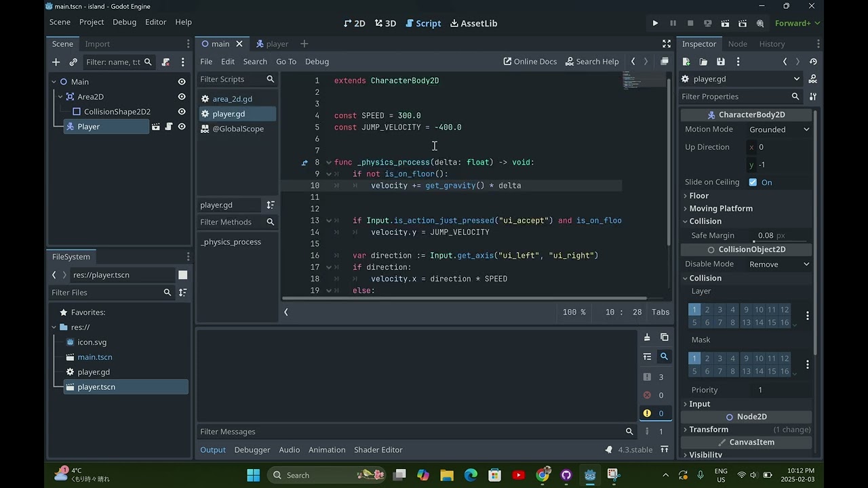The height and width of the screenshot is (488, 868).
Task: Toggle visibility of the CollisionShape2D2 node
Action: click(x=182, y=112)
